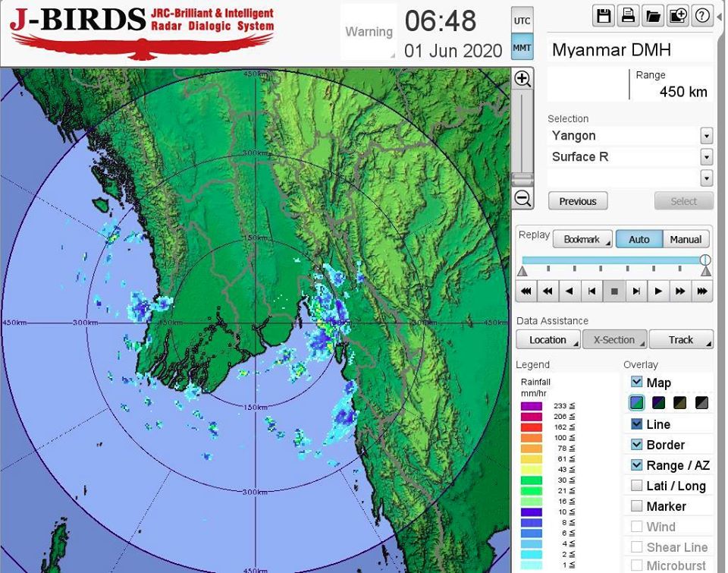
Task: Open the folder icon in the toolbar
Action: pos(653,16)
